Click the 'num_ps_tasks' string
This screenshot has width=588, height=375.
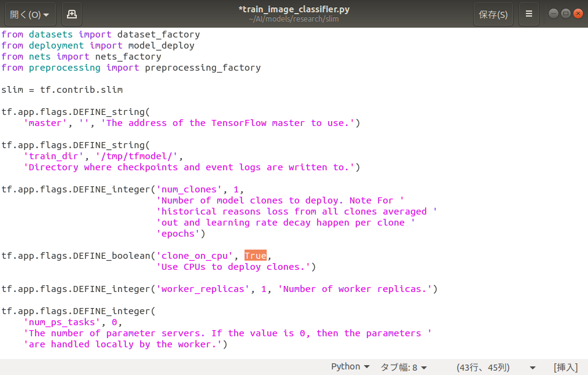(62, 322)
